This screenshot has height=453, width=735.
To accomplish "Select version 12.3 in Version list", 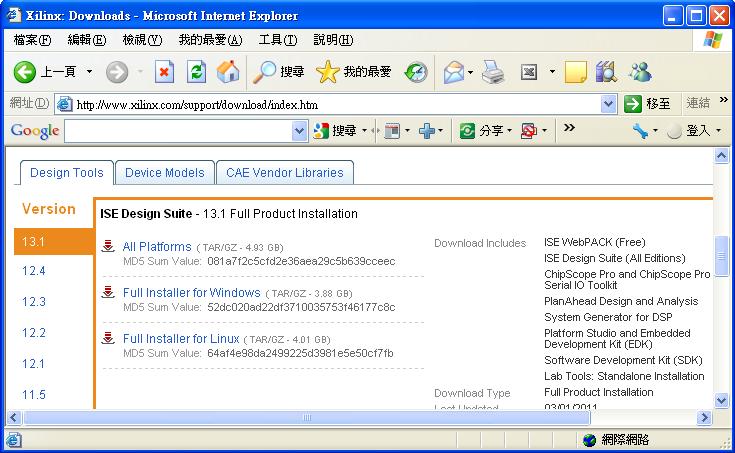I will (x=34, y=302).
